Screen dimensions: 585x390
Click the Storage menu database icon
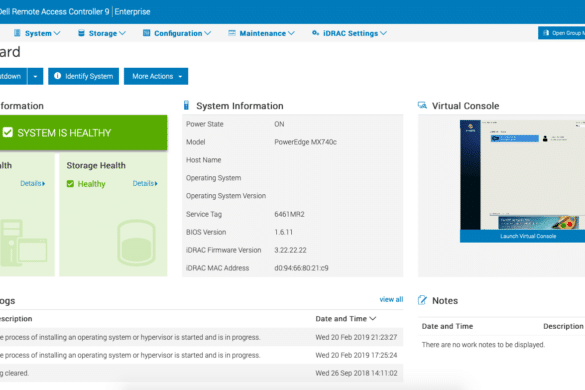point(81,33)
